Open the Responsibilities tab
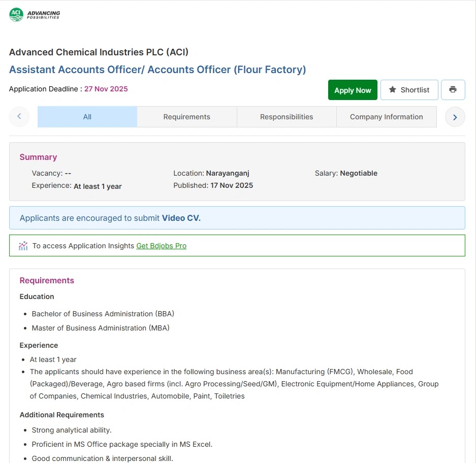The width and height of the screenshot is (476, 463). point(287,117)
